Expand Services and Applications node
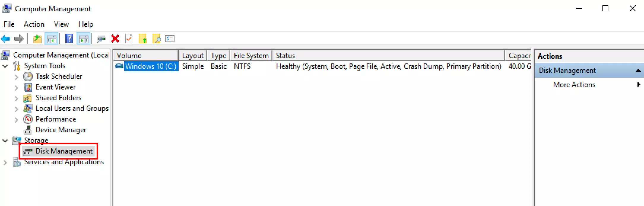Image resolution: width=644 pixels, height=206 pixels. [5, 162]
